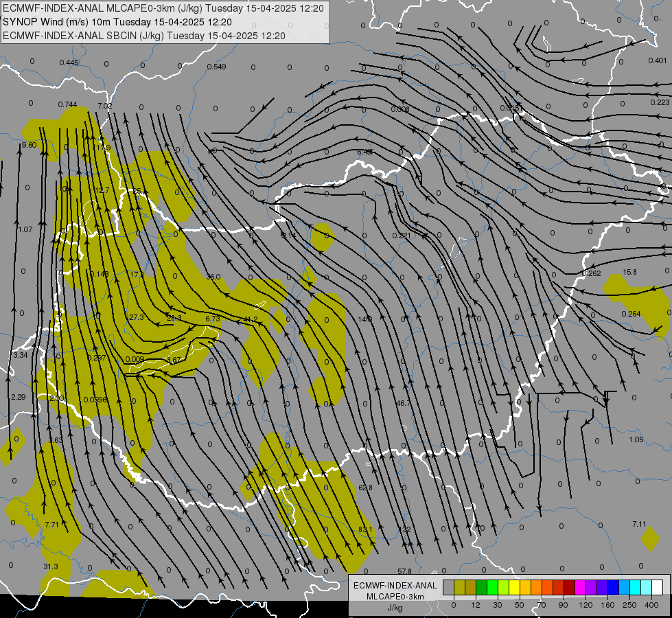Screen dimensions: 672x618
Task: Click the map value 12.7
Action: tap(102, 190)
